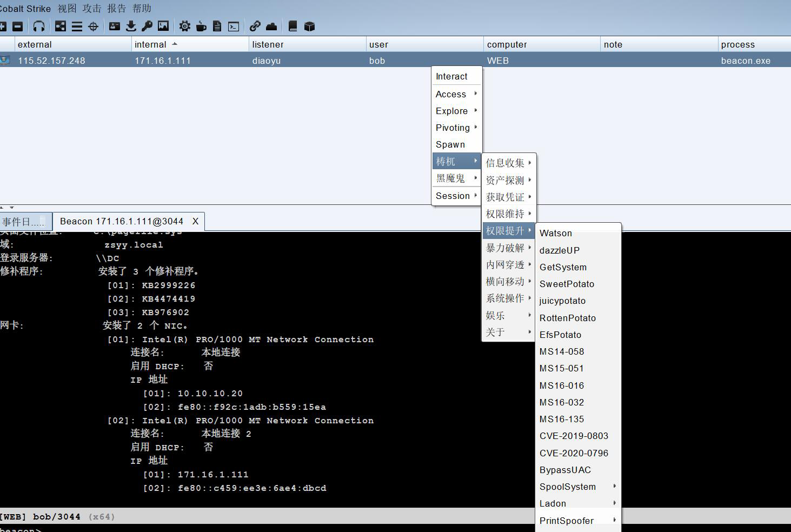Click the coffee cup Java applet icon
This screenshot has height=532, width=791.
(201, 26)
